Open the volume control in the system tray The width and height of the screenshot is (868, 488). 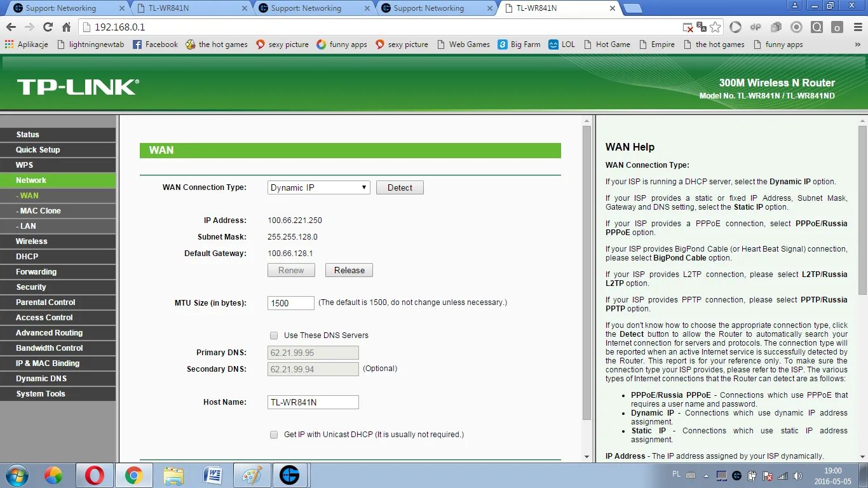coord(797,476)
